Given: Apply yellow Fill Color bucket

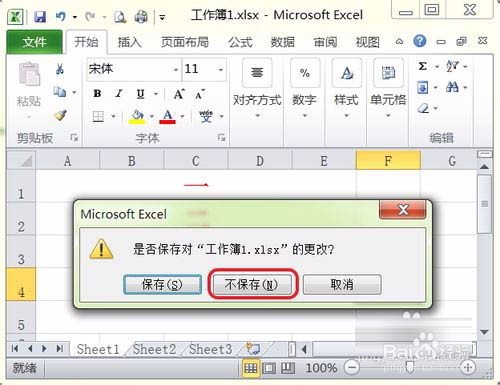Looking at the screenshot, I should point(137,117).
